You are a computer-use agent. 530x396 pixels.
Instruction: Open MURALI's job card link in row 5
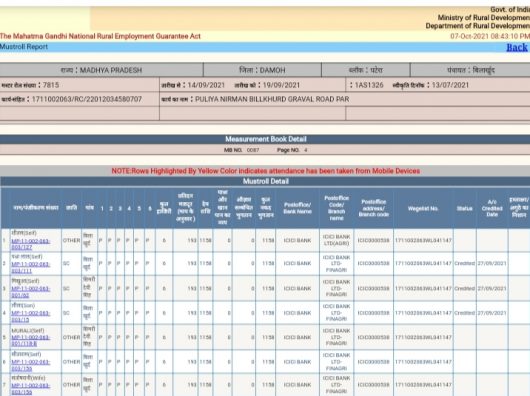pos(31,341)
